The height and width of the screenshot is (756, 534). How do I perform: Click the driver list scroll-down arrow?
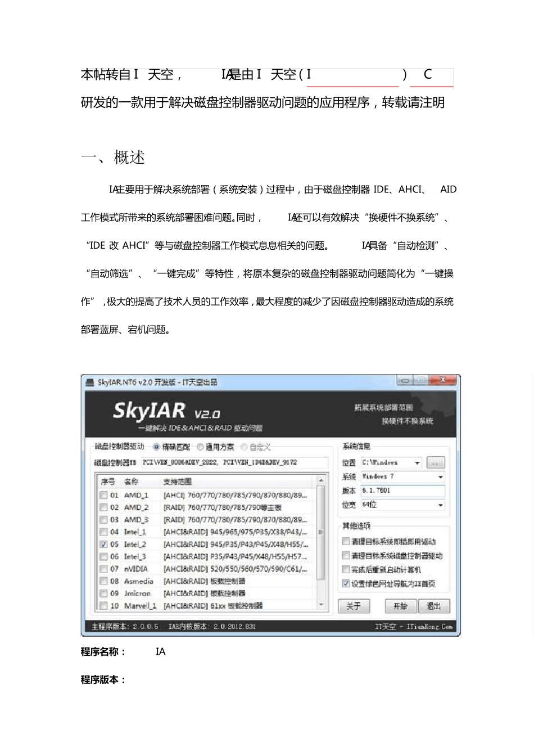point(321,605)
